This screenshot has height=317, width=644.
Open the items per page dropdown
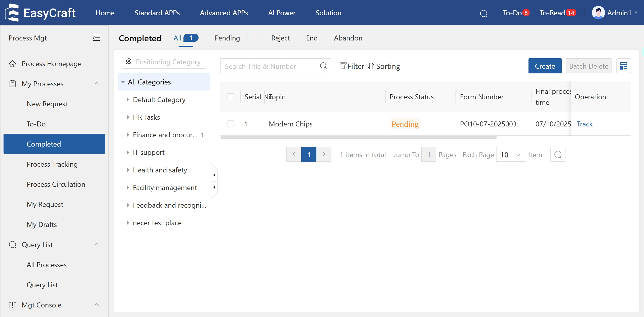511,155
